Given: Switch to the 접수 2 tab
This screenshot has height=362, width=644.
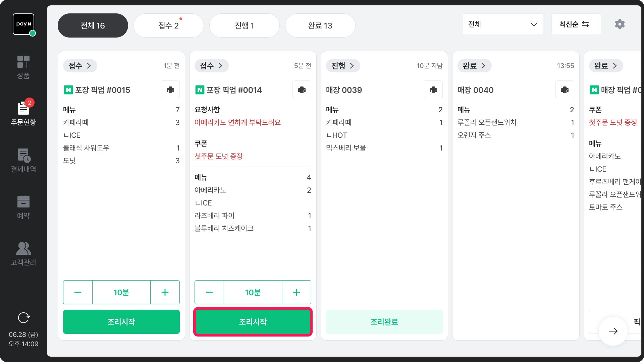Looking at the screenshot, I should coord(168,25).
